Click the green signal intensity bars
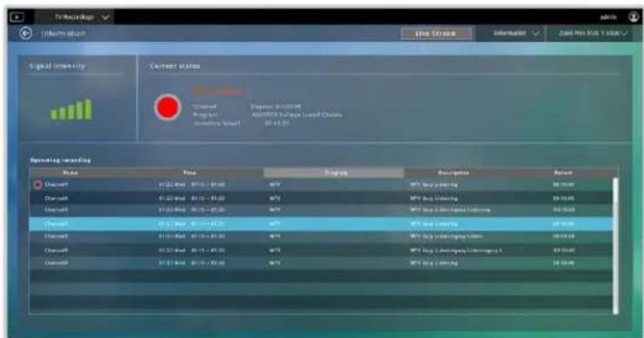644x338 pixels. pos(71,109)
